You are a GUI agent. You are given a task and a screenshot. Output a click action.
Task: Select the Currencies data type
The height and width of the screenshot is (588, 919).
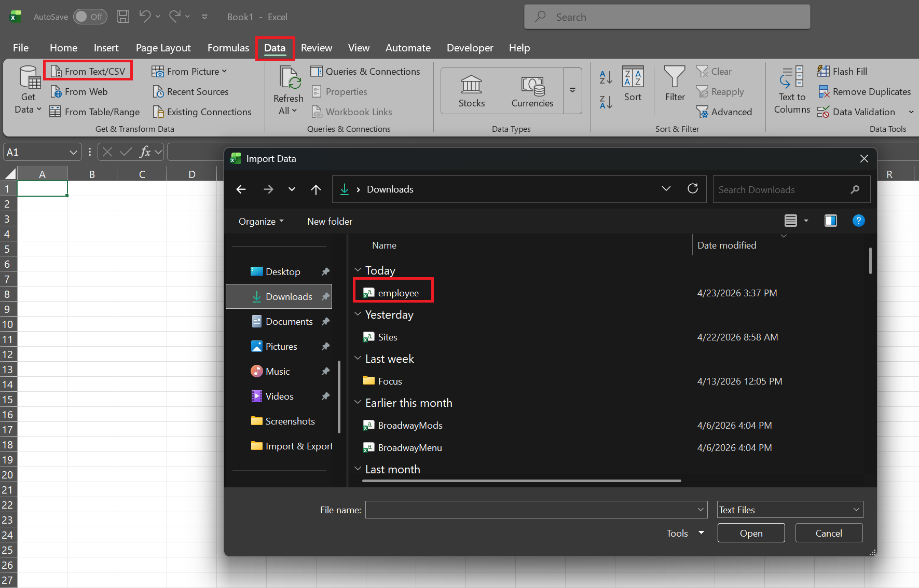(x=532, y=86)
